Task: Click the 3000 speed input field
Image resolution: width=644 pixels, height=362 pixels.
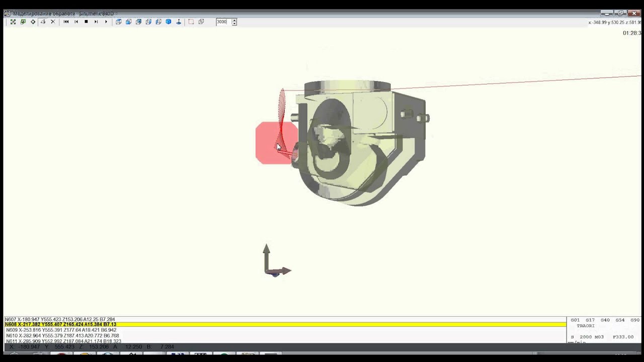Action: (x=223, y=22)
